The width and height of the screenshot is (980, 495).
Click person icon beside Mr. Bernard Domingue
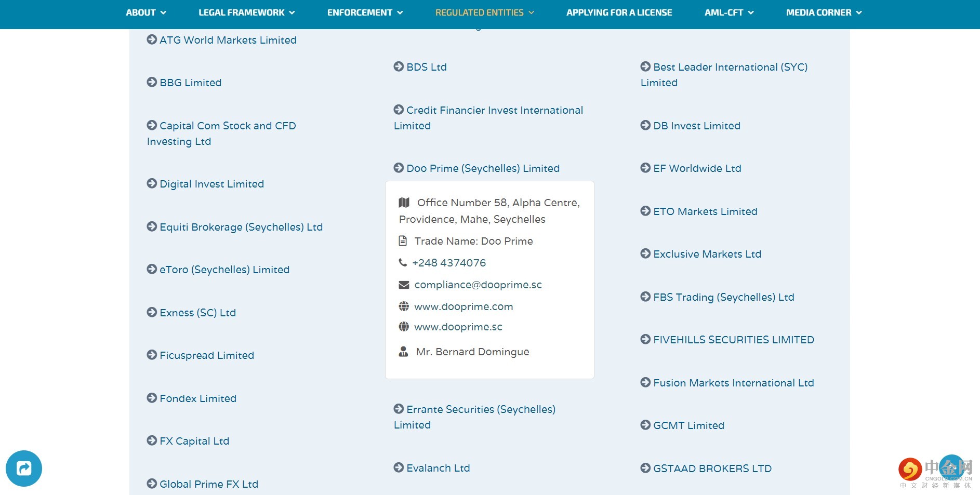tap(403, 352)
